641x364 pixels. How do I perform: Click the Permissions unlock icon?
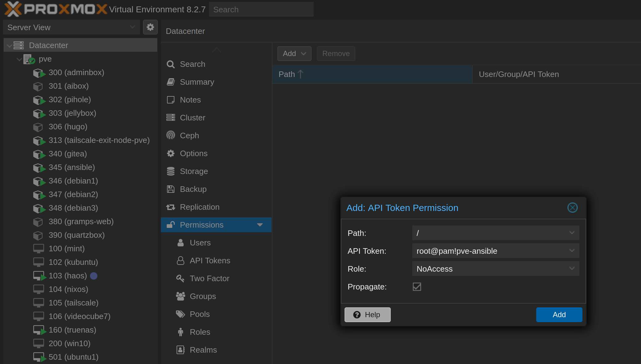click(170, 225)
